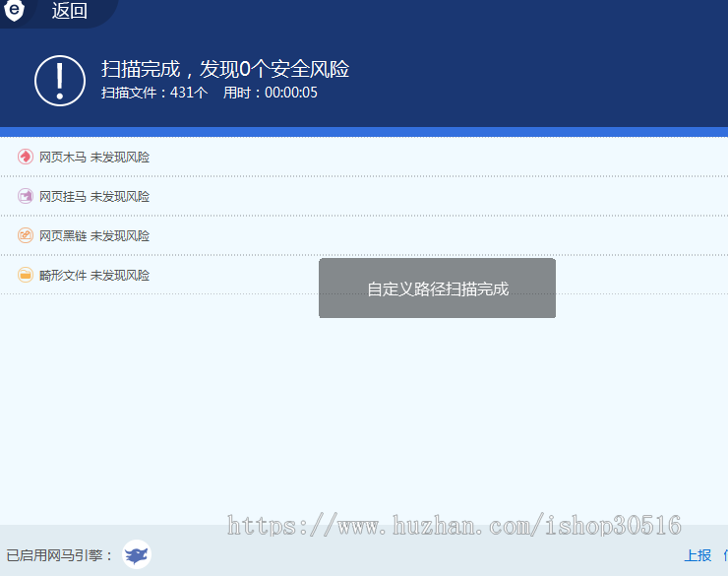This screenshot has width=728, height=576.
Task: Select the 网页黑链 未发现风险 row
Action: 364,236
